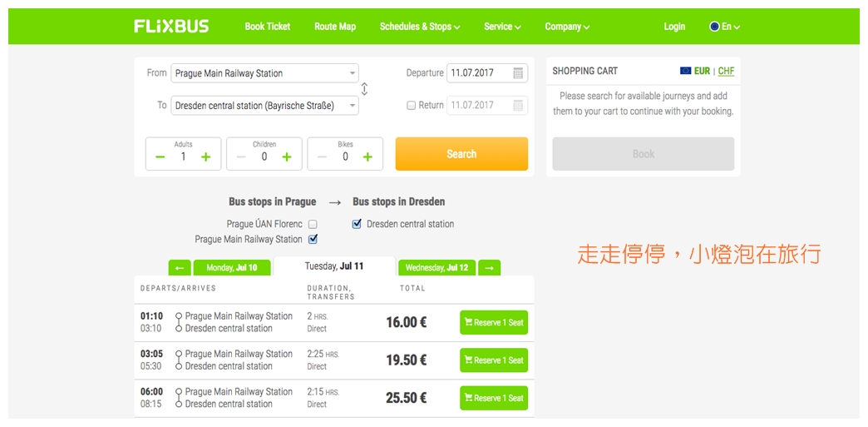The height and width of the screenshot is (427, 868).
Task: Increase Bikes count with plus
Action: click(367, 157)
